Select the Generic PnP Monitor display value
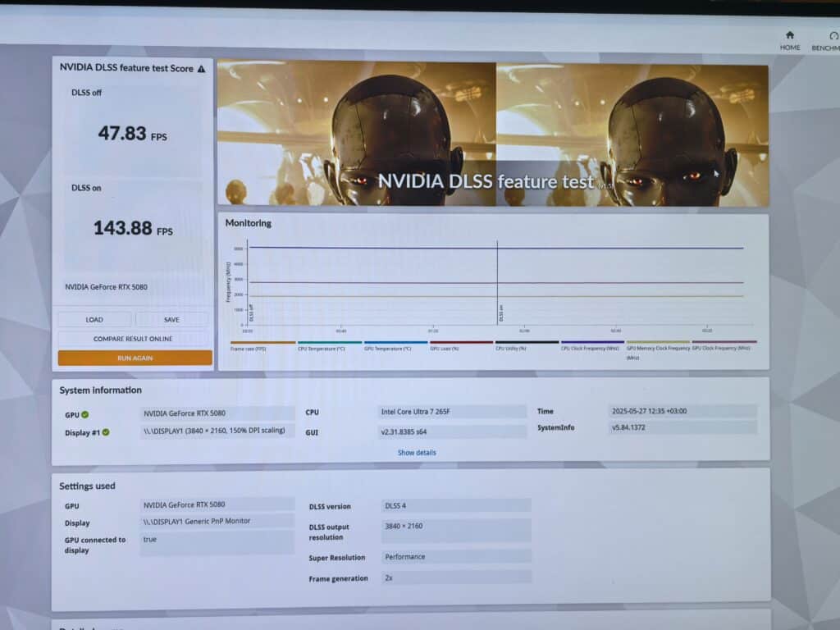 217,521
